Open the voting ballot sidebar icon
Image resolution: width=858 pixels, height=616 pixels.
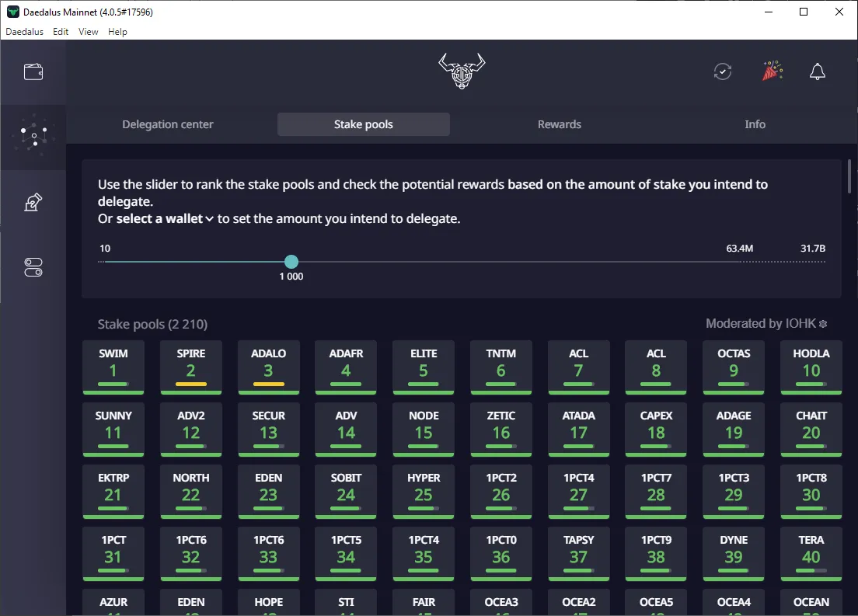[33, 202]
